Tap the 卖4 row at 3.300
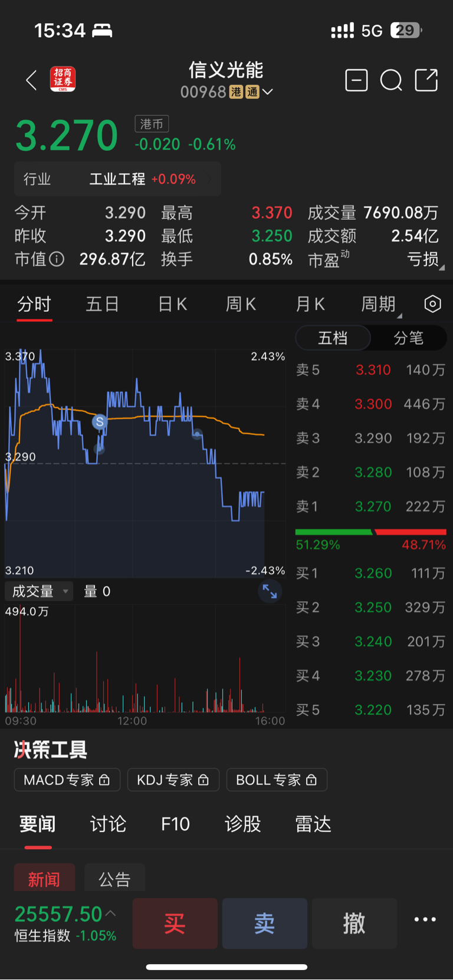This screenshot has height=980, width=453. point(370,404)
